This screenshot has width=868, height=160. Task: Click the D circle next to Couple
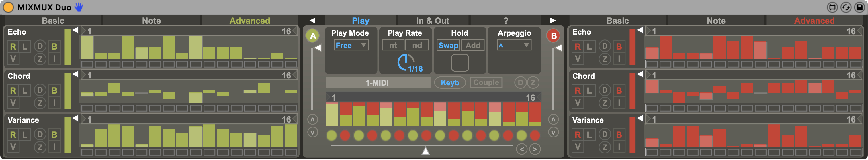pyautogui.click(x=520, y=82)
